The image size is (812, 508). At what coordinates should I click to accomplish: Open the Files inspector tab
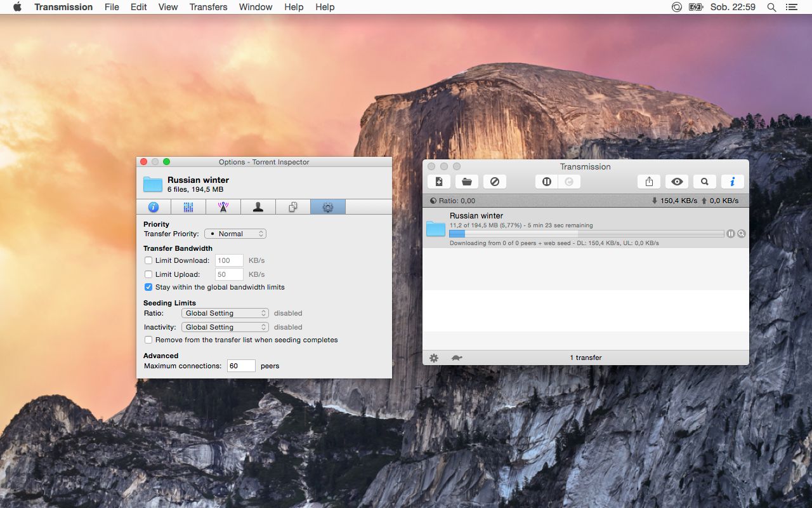(x=293, y=207)
